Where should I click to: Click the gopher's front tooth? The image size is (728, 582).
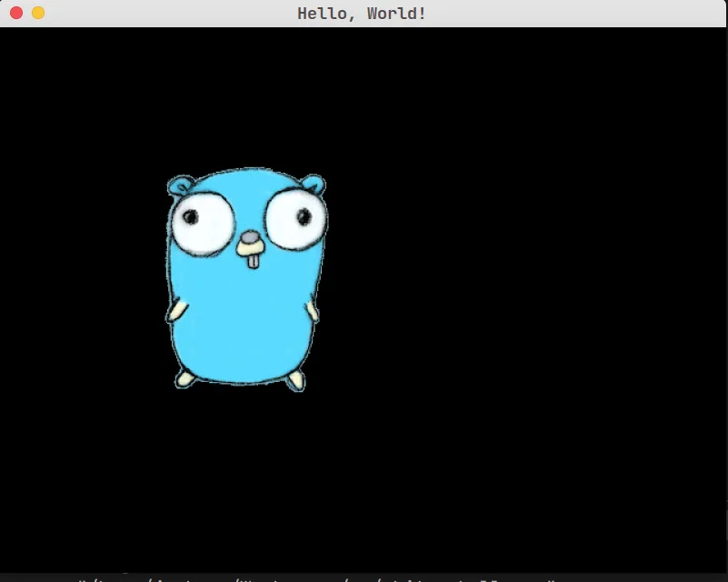click(253, 262)
